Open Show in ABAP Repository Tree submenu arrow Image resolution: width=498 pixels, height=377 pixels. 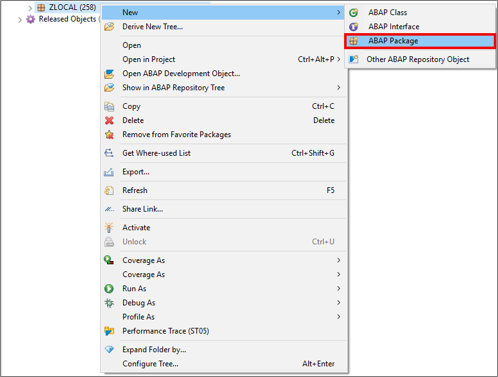(339, 88)
